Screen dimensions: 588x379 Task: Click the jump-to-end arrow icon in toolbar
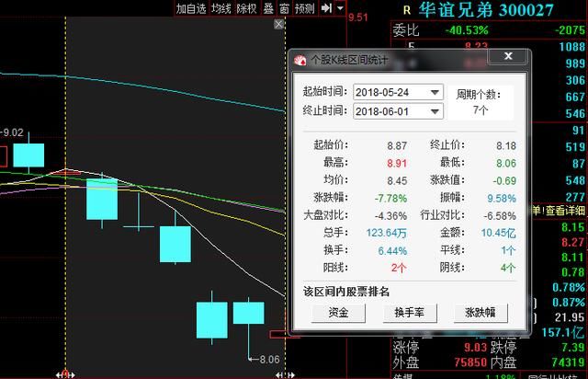326,8
